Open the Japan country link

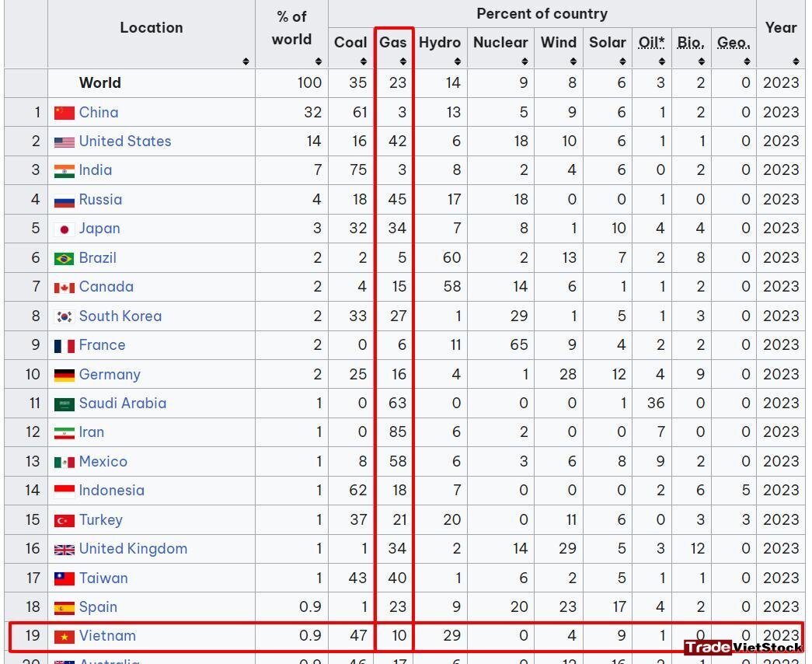99,229
